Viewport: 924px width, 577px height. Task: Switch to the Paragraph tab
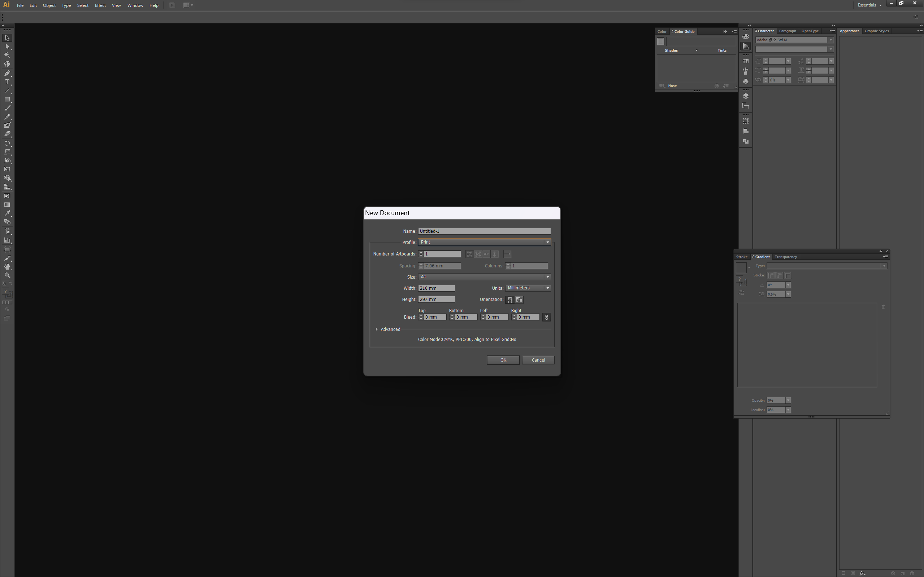pos(787,31)
